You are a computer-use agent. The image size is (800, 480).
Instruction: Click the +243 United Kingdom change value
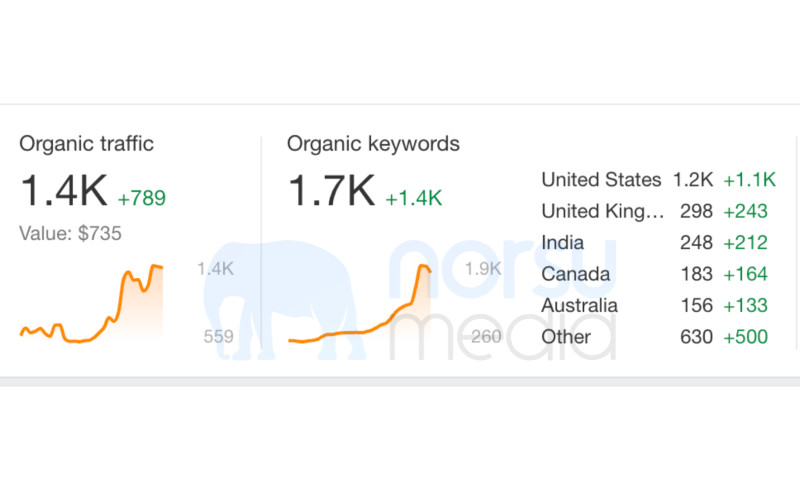[x=745, y=211]
